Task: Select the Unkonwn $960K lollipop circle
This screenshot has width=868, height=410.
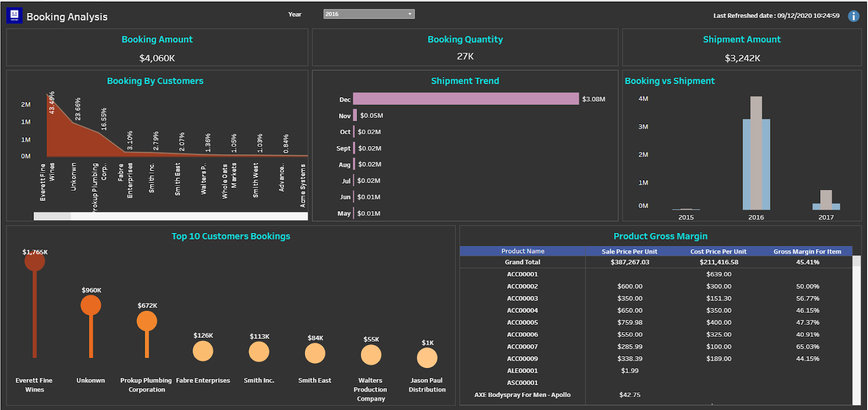Action: pos(91,305)
